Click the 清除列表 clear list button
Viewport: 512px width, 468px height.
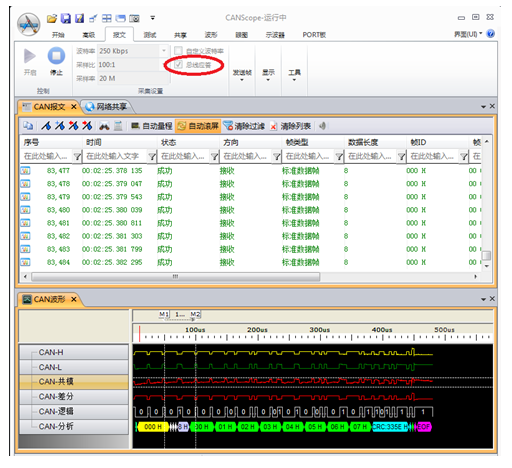290,126
